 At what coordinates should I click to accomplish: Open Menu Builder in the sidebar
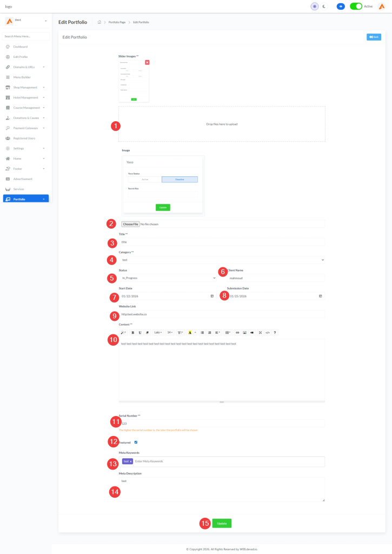click(22, 77)
